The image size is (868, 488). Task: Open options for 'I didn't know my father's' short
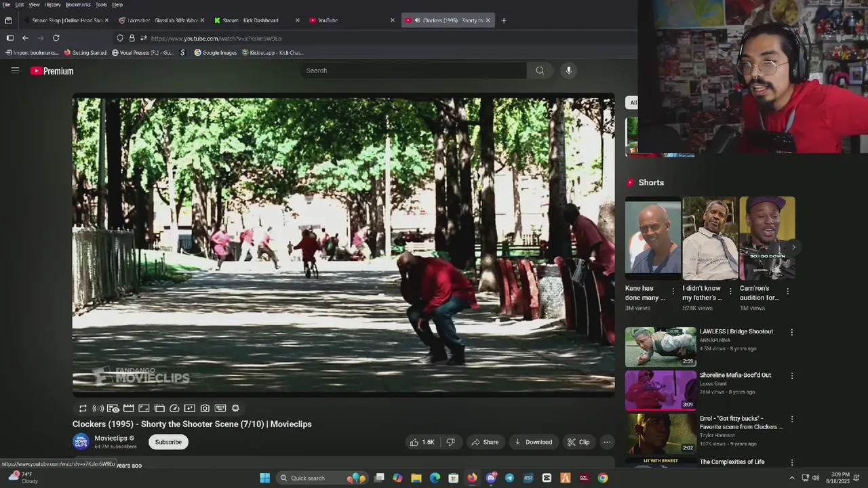click(730, 291)
